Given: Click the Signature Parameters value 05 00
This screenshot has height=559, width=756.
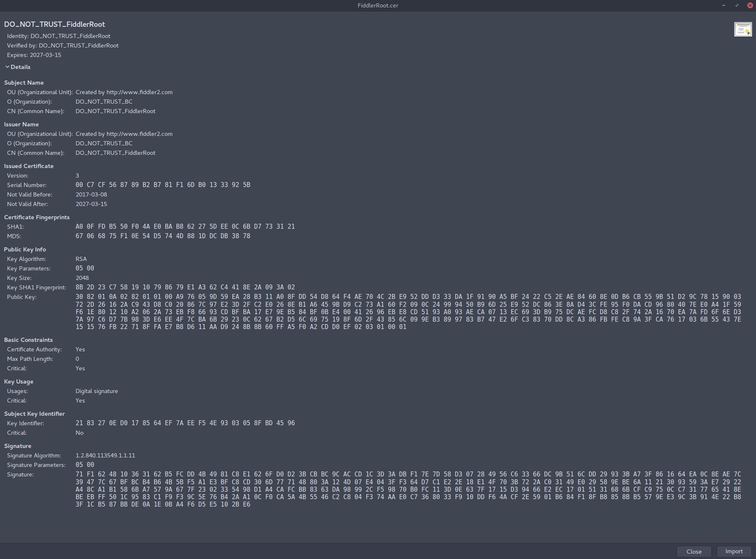Looking at the screenshot, I should point(85,465).
